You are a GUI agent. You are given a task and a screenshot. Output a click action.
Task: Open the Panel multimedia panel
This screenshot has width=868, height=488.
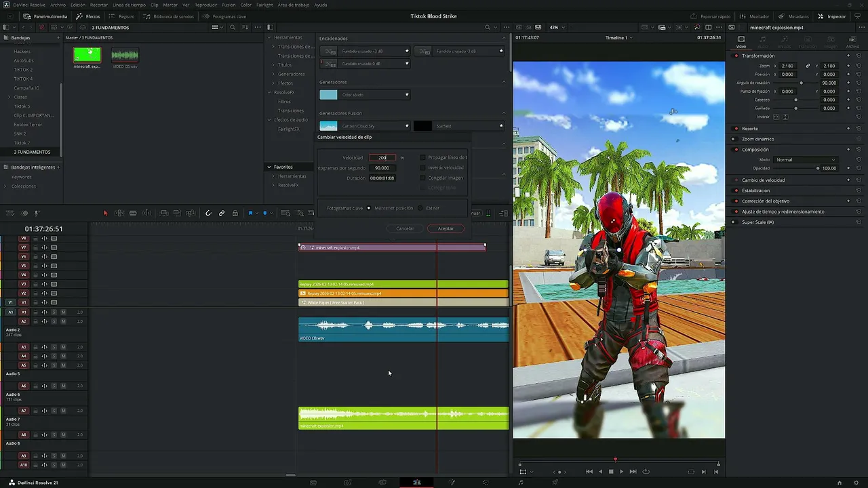45,16
